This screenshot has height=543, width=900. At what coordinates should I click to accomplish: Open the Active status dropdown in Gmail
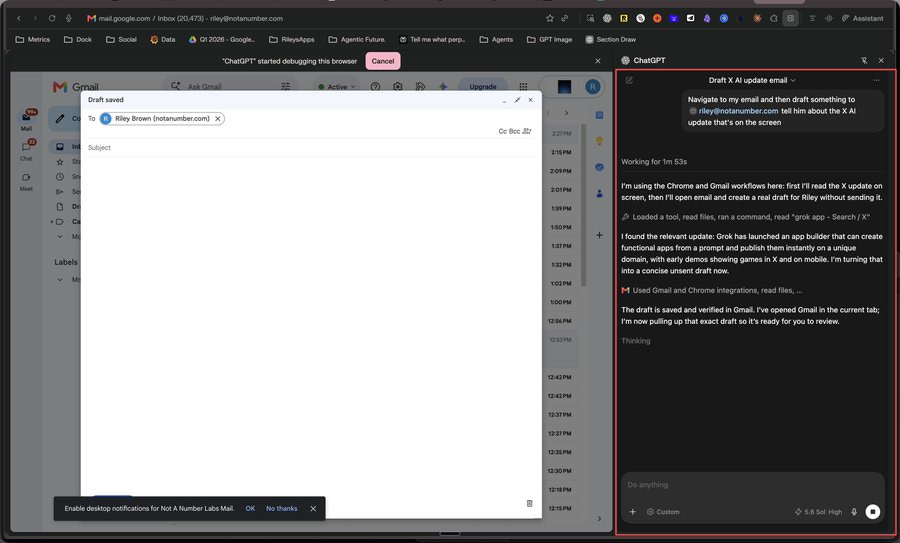338,87
